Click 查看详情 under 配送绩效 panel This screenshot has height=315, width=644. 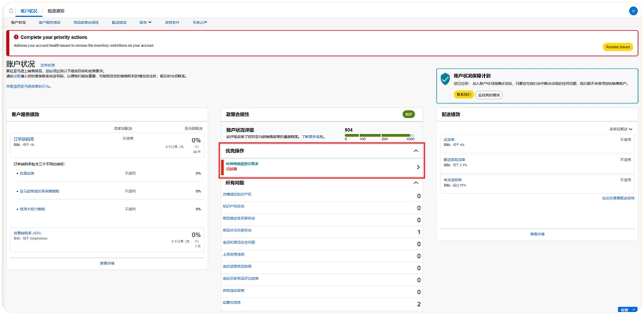pyautogui.click(x=537, y=234)
